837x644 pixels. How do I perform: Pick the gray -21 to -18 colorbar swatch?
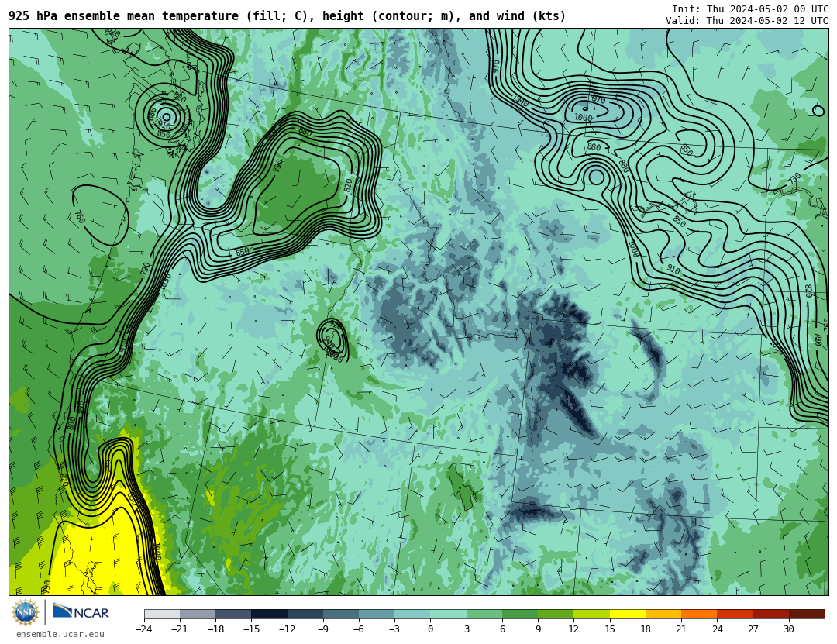click(x=198, y=615)
